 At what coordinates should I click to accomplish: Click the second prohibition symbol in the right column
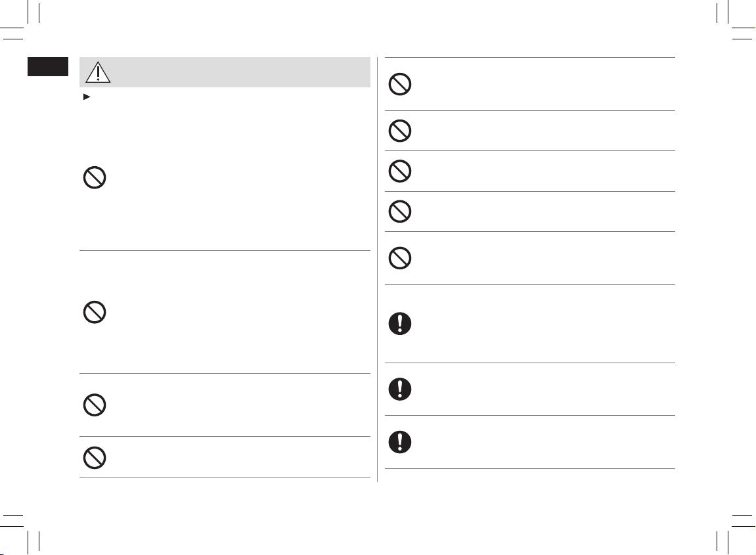coord(401,131)
